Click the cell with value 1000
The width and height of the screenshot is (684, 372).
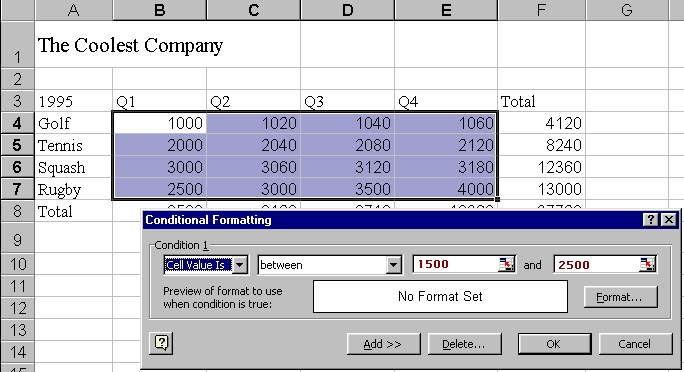(x=160, y=123)
